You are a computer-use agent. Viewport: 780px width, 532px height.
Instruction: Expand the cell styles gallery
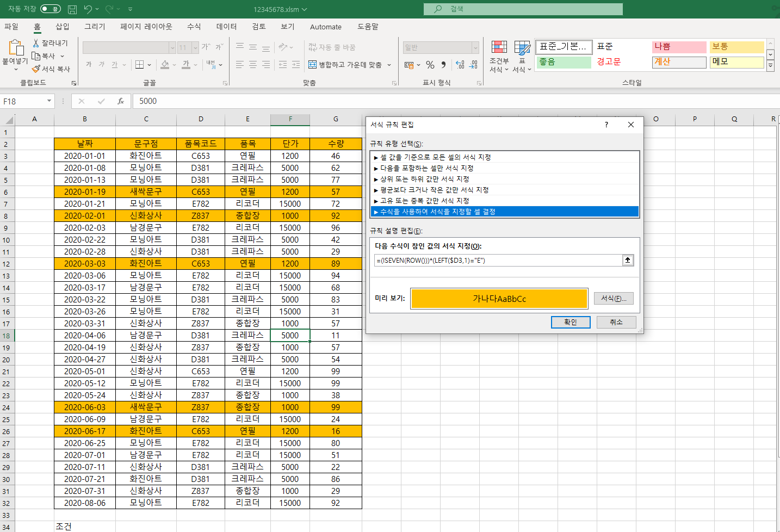[770, 66]
